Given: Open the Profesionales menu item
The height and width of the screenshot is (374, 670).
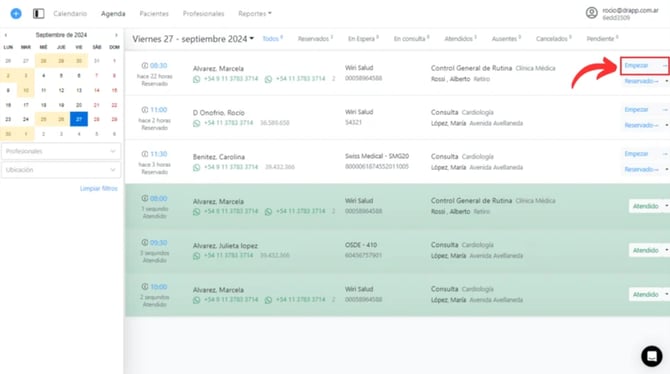Looking at the screenshot, I should (x=203, y=14).
